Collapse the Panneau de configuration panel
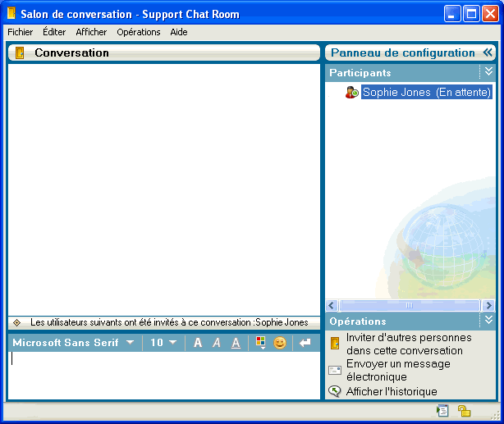Screen dimensions: 504x424 point(488,52)
